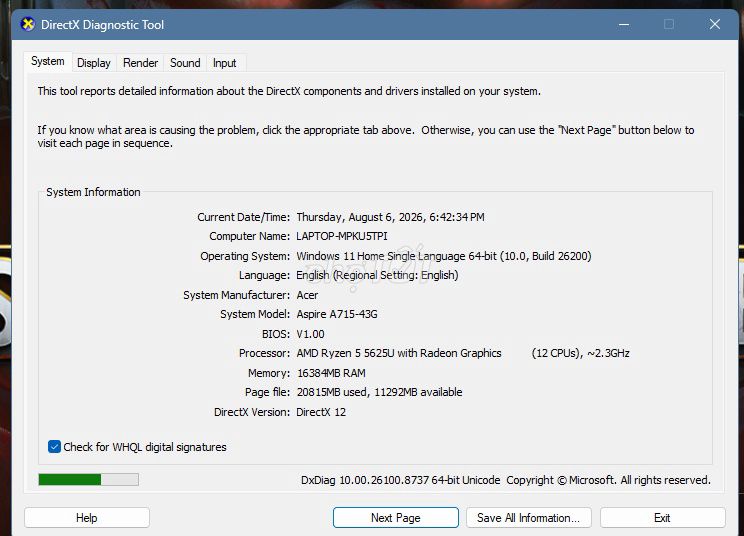Click Save All Information button

coord(529,518)
